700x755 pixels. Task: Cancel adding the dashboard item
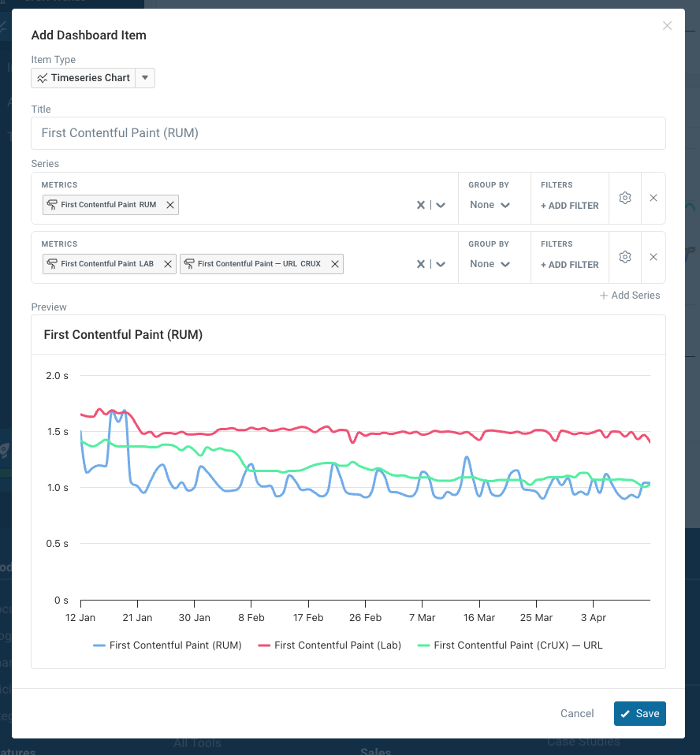click(x=576, y=713)
